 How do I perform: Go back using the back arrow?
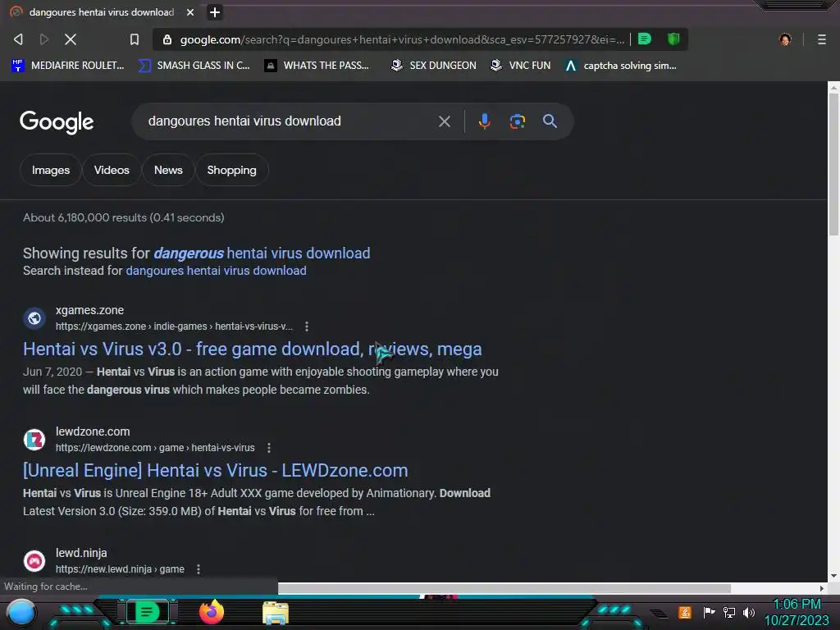18,39
